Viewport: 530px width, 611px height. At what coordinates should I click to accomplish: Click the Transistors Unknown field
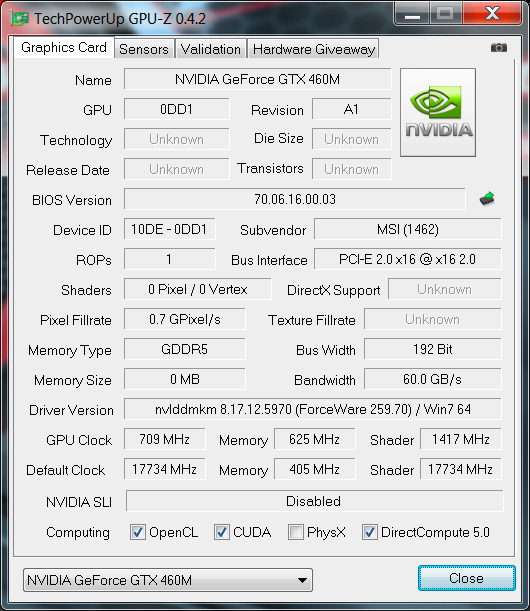point(352,169)
